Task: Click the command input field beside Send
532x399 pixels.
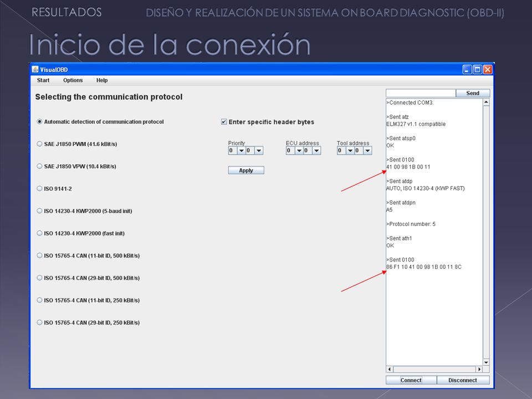Action: click(x=421, y=93)
